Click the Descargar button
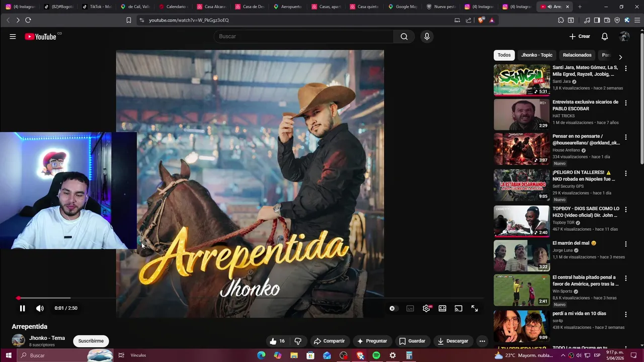The height and width of the screenshot is (362, 644). click(453, 341)
